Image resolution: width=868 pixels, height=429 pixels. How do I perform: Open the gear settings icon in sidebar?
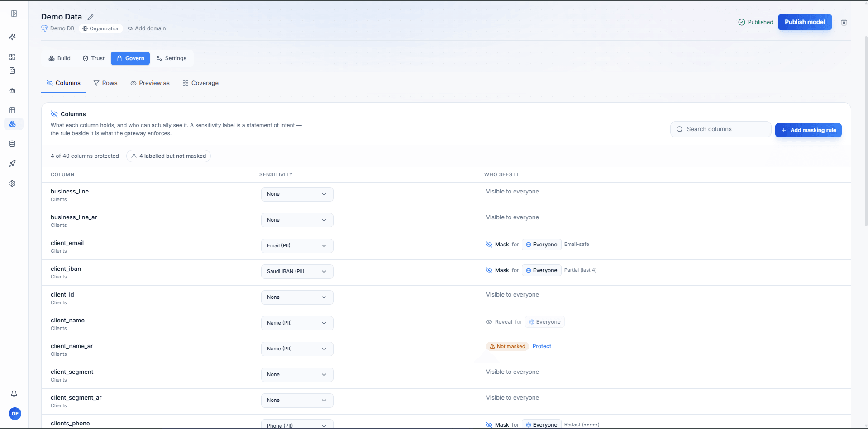(12, 184)
